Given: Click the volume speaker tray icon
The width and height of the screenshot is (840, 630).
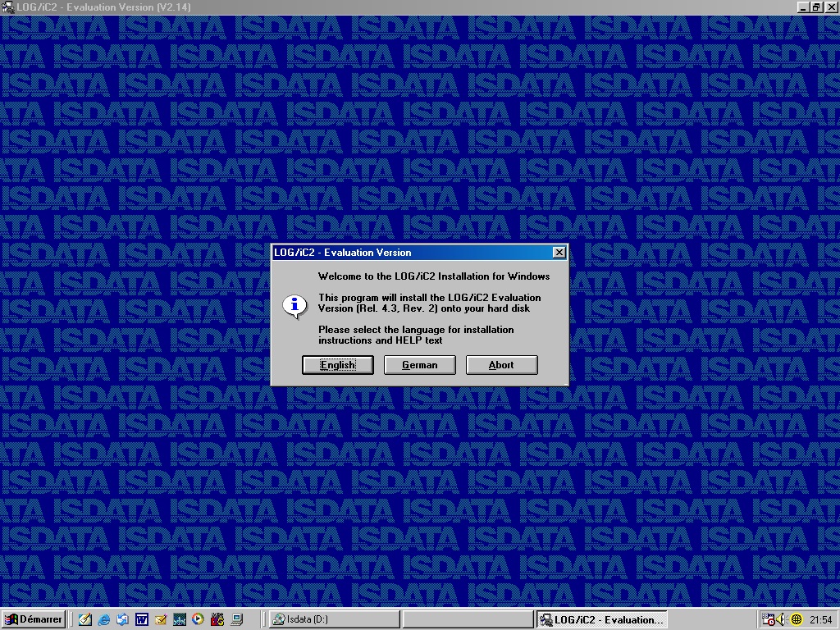Looking at the screenshot, I should pyautogui.click(x=783, y=619).
